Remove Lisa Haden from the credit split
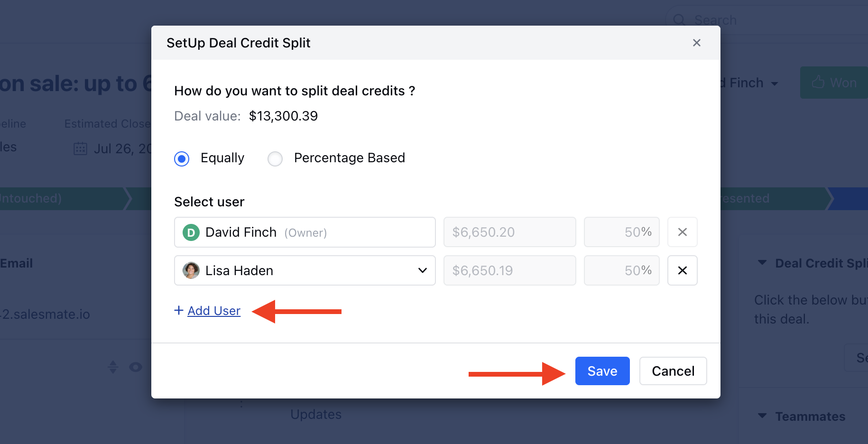 click(682, 270)
